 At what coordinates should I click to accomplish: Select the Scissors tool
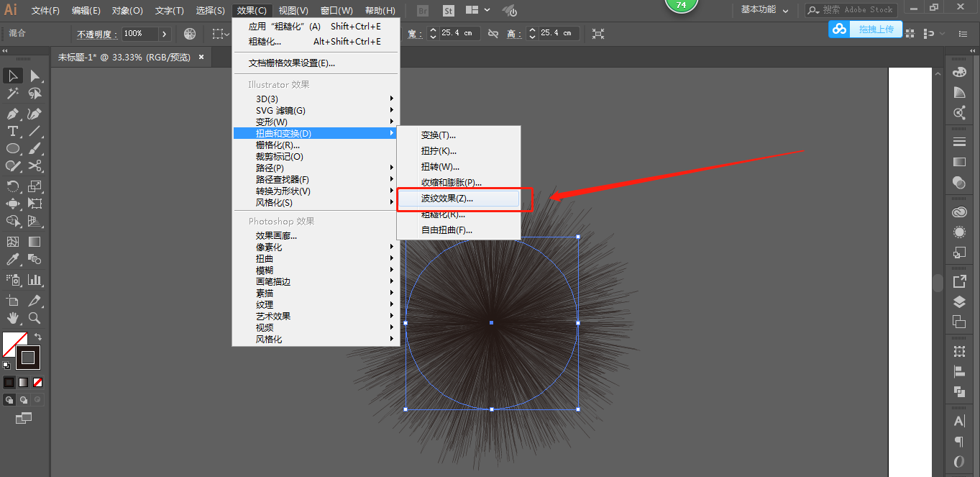35,165
